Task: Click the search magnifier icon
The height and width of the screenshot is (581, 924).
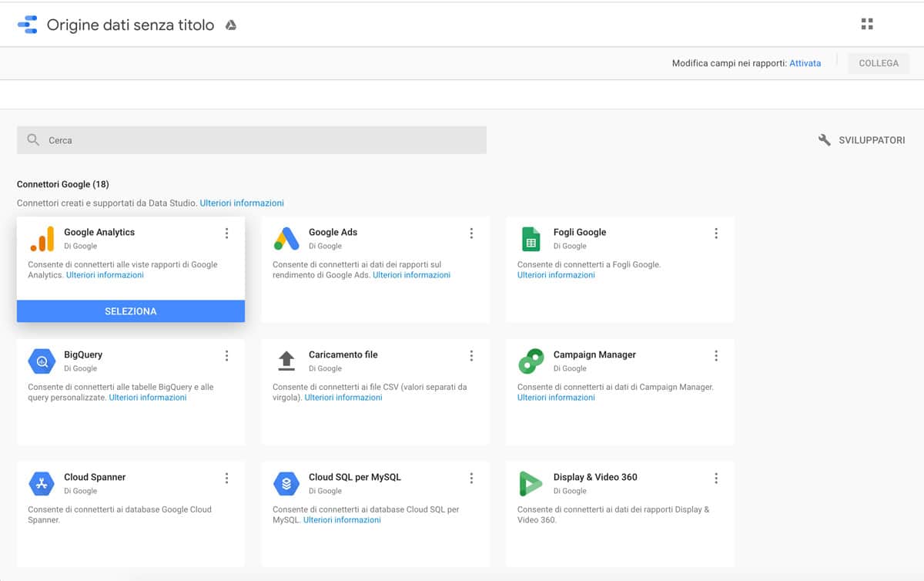Action: pyautogui.click(x=33, y=140)
